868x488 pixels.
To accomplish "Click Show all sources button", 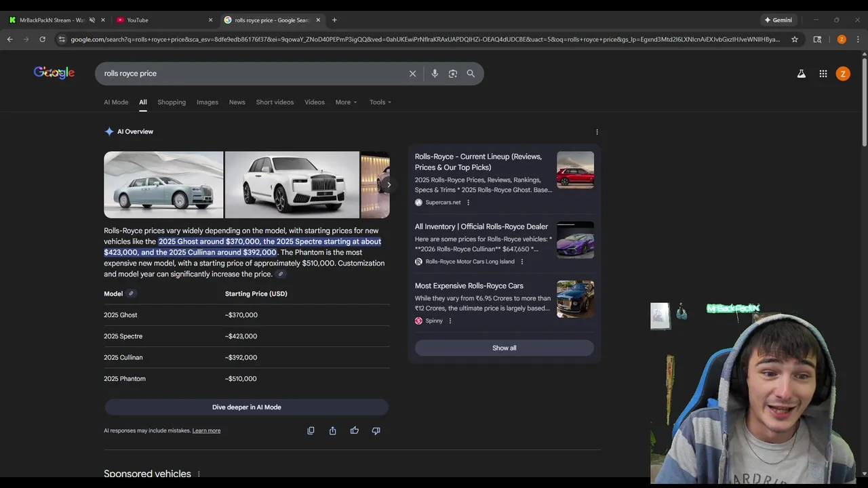I will coord(505,348).
